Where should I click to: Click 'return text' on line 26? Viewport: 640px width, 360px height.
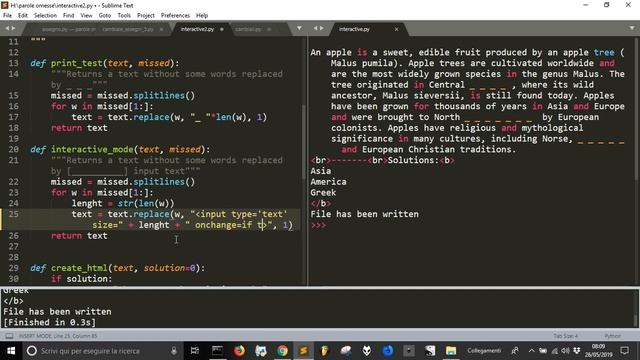pyautogui.click(x=79, y=236)
